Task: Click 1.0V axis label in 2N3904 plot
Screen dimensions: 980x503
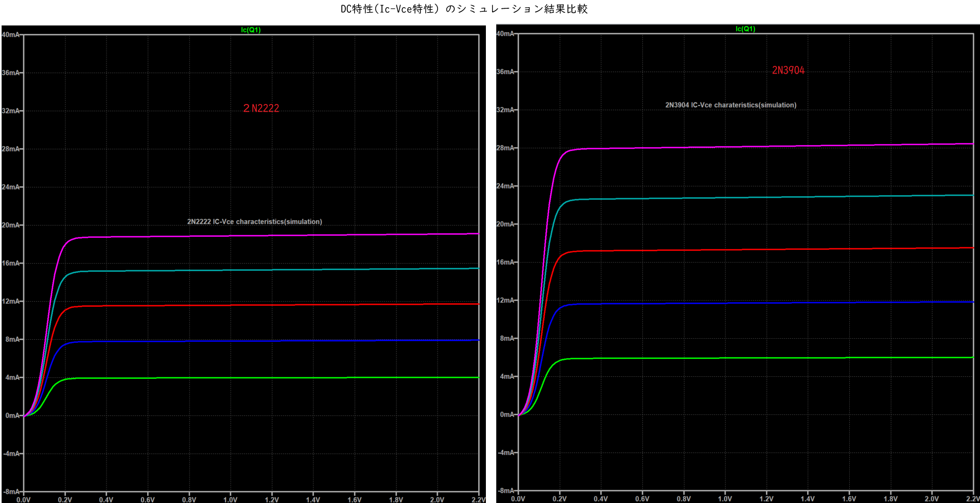Action: point(725,499)
